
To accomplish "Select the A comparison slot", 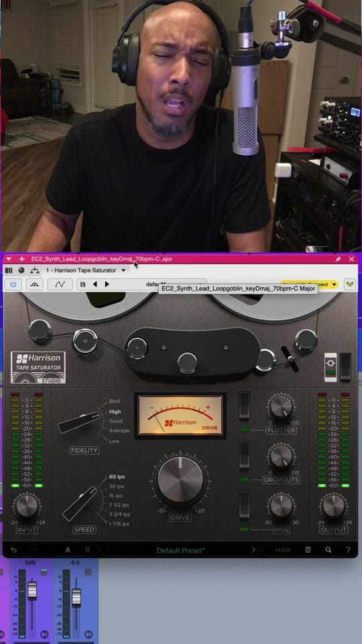I will [x=68, y=550].
